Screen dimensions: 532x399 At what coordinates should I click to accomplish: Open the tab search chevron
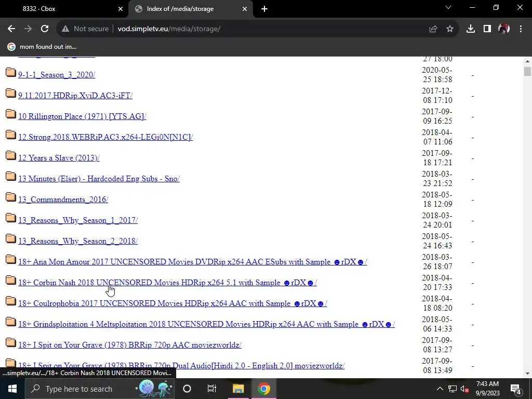pos(448,7)
